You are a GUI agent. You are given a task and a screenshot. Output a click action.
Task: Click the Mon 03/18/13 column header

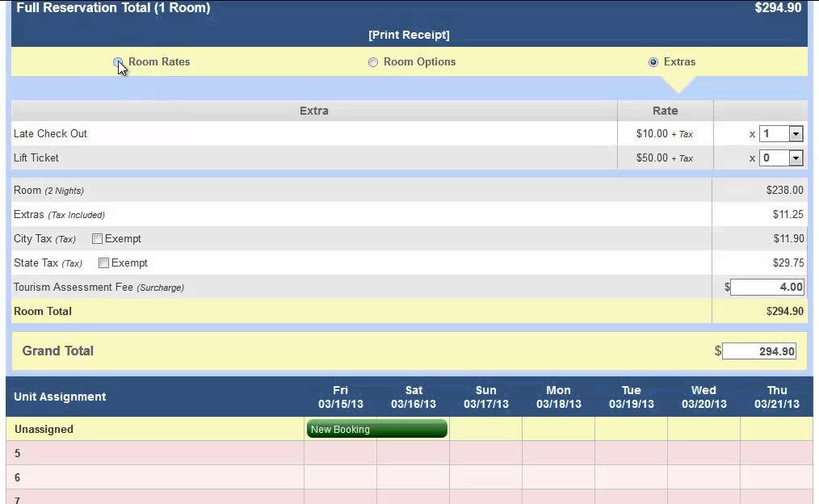558,397
